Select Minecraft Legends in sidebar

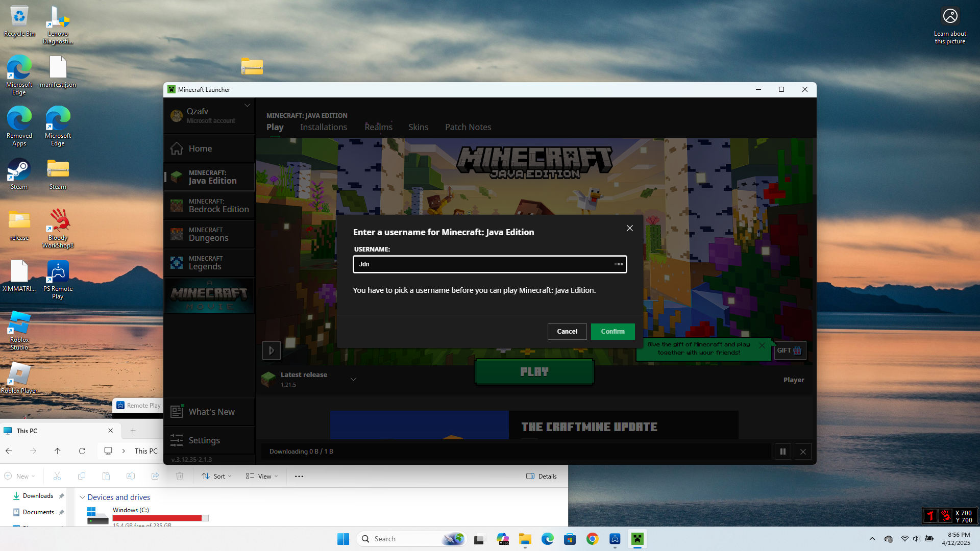[x=209, y=263]
